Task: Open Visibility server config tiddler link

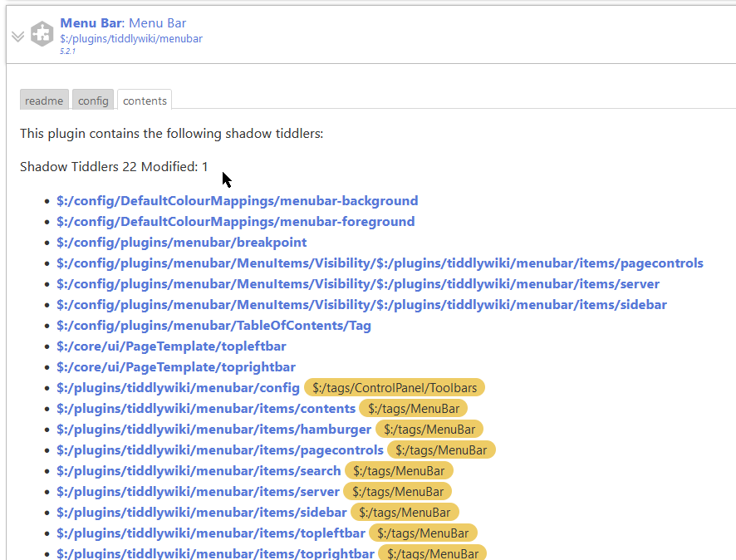Action: click(358, 284)
